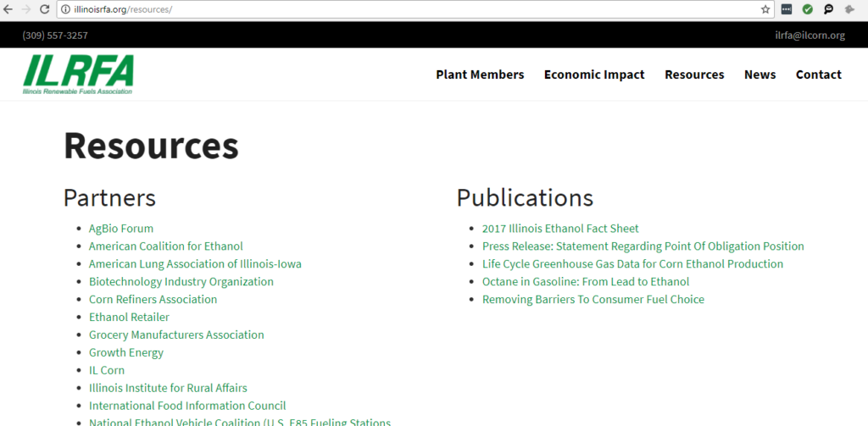The width and height of the screenshot is (868, 426).
Task: Open the black speech-bubble extension icon
Action: (829, 9)
